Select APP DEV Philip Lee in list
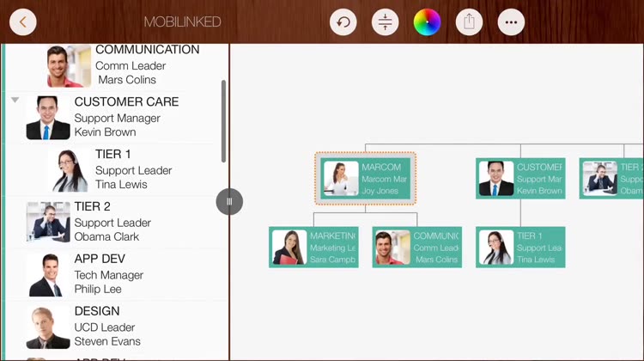 [116, 274]
